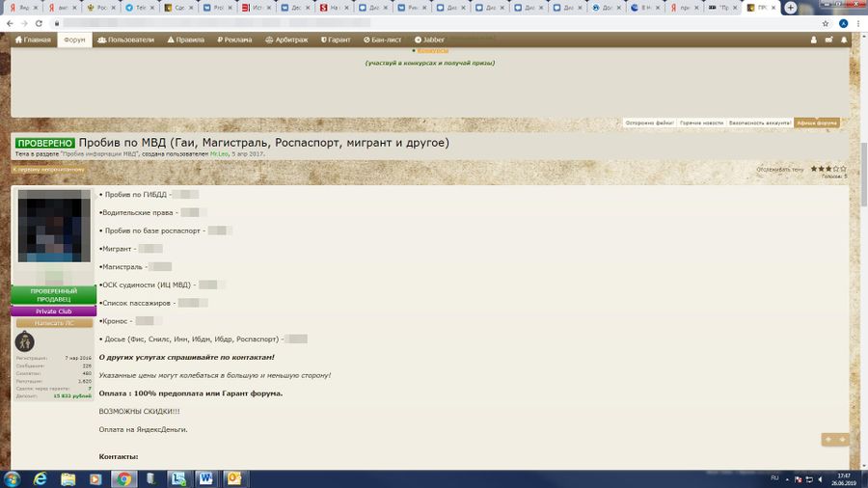Open Осторожно фейки tab
This screenshot has height=488, width=868.
(649, 122)
